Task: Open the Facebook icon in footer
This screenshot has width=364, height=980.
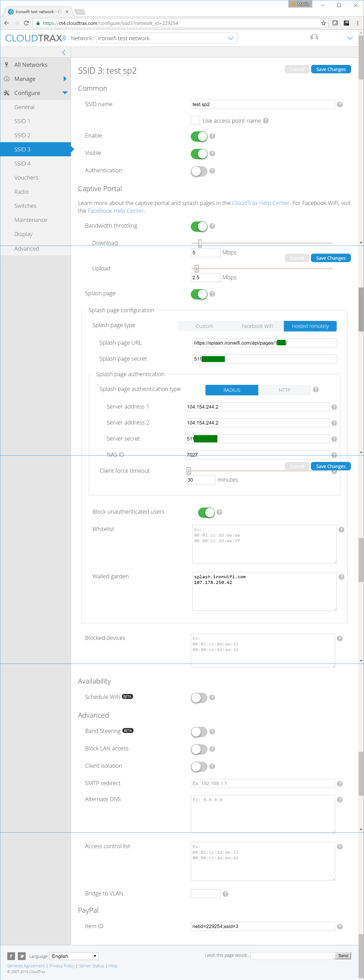Action: [x=11, y=956]
